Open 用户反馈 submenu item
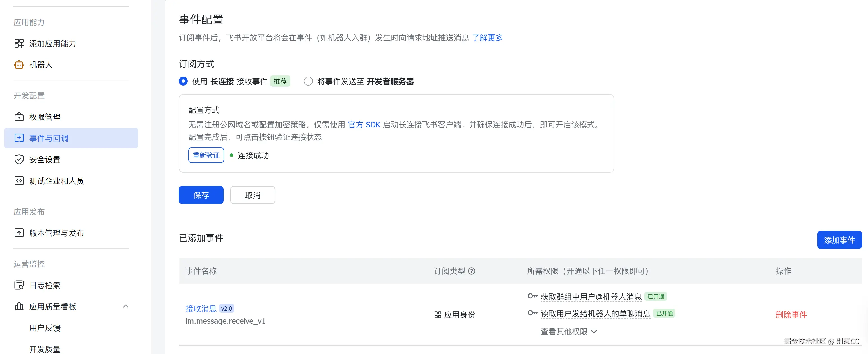Screen dimensions: 868x354 (x=45, y=328)
